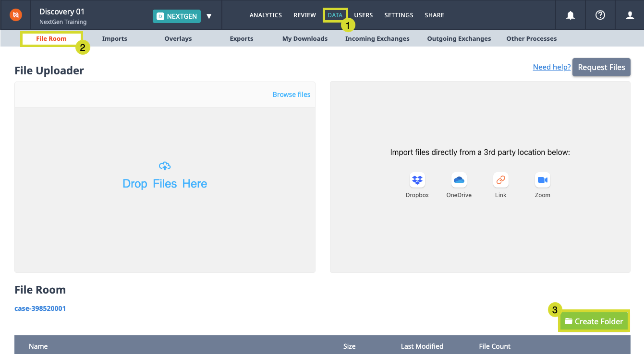Image resolution: width=644 pixels, height=354 pixels.
Task: Open the user profile icon
Action: tap(630, 15)
